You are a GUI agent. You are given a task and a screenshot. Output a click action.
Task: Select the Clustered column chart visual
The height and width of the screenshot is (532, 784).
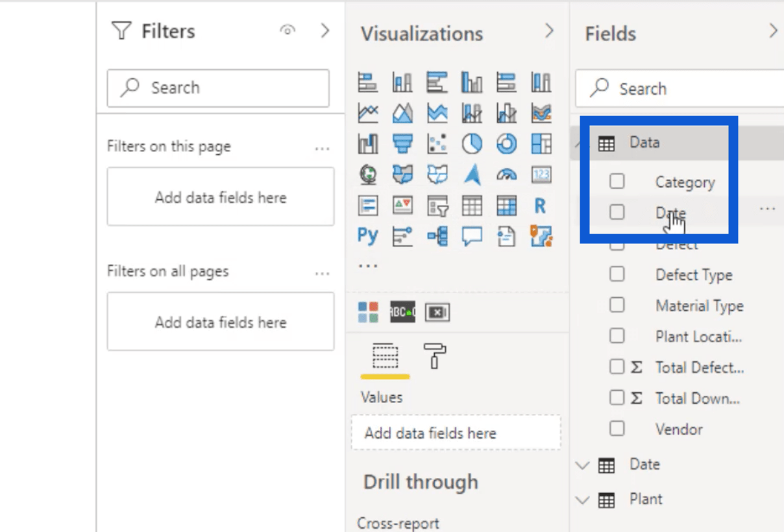[x=472, y=82]
